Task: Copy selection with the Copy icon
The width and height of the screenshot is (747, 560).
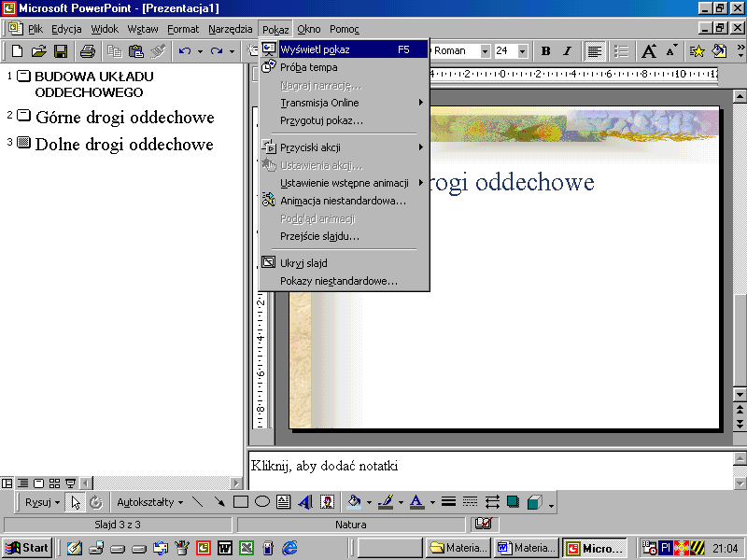Action: coord(114,51)
